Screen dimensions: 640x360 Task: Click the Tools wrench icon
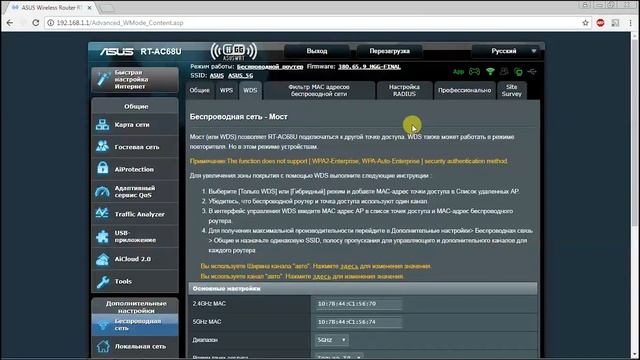(102, 281)
